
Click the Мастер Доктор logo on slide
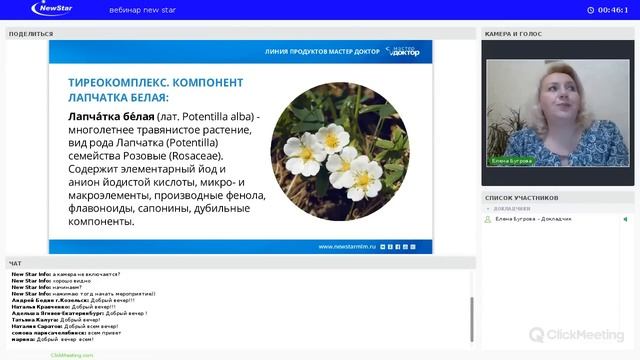click(403, 51)
